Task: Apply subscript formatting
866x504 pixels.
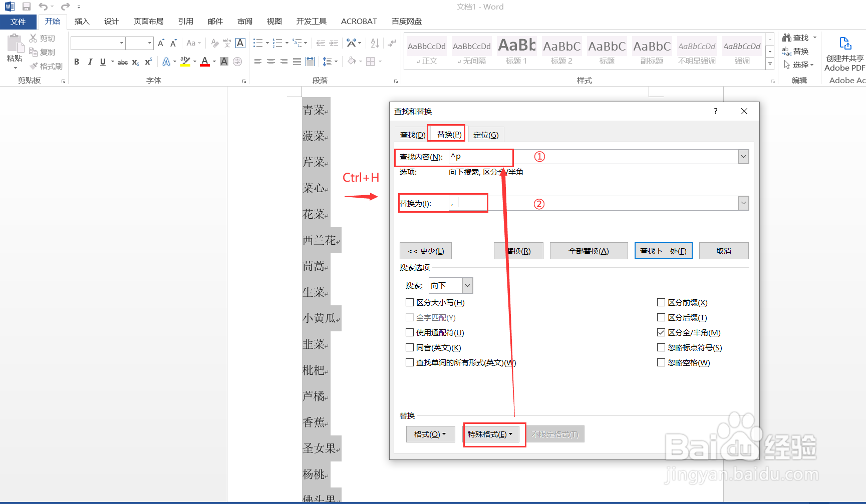Action: pyautogui.click(x=135, y=62)
